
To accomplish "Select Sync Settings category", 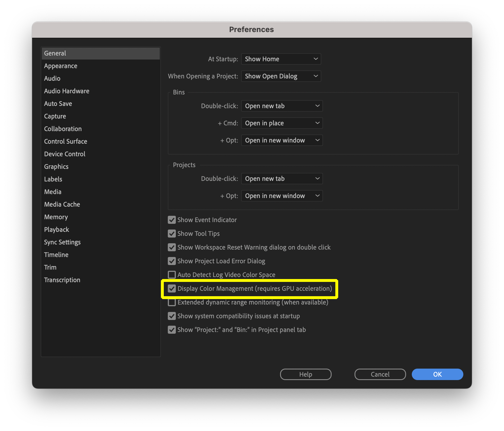I will (101, 242).
